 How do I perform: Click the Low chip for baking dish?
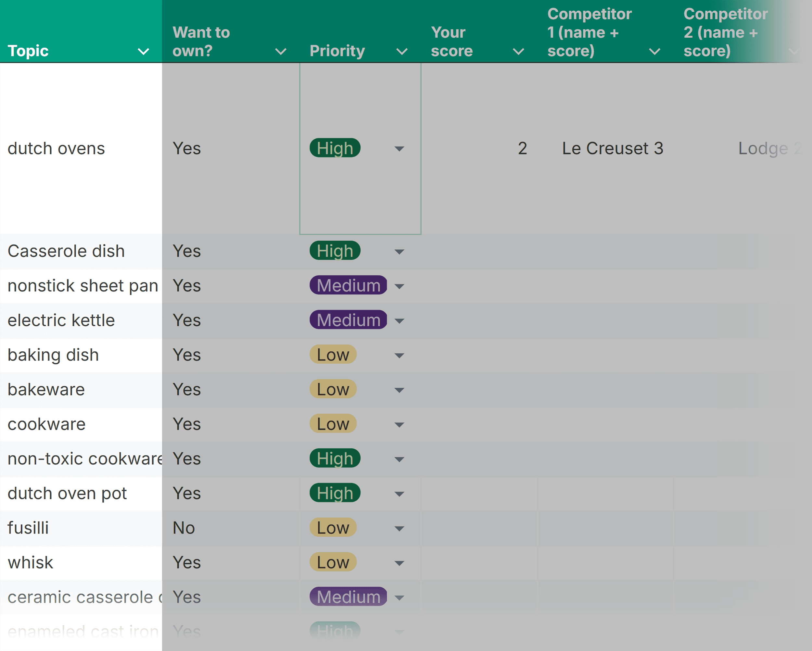[333, 355]
